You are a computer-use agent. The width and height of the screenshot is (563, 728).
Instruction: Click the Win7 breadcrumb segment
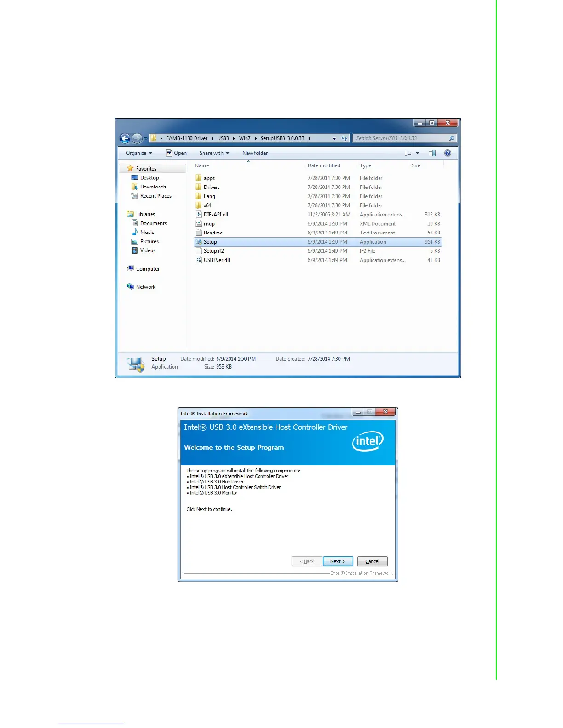point(245,138)
